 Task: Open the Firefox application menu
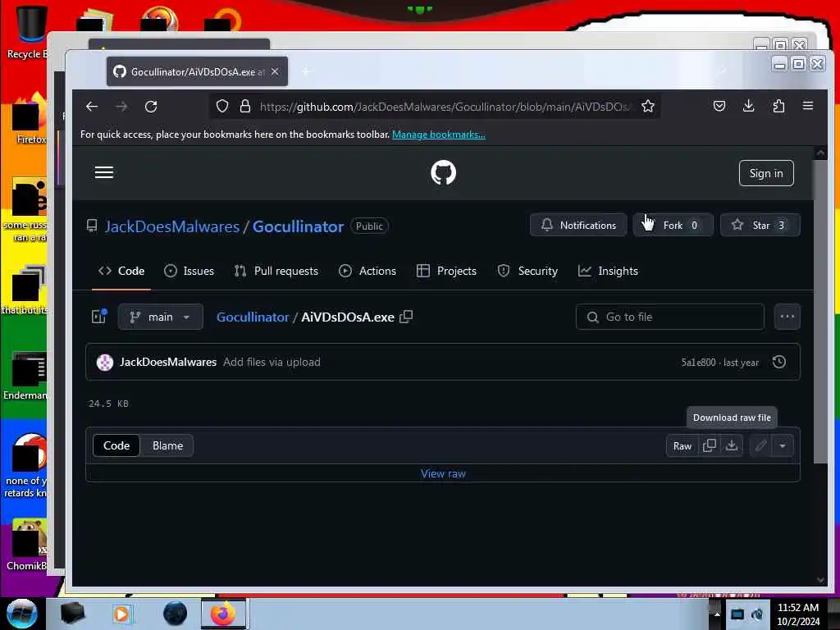(808, 106)
